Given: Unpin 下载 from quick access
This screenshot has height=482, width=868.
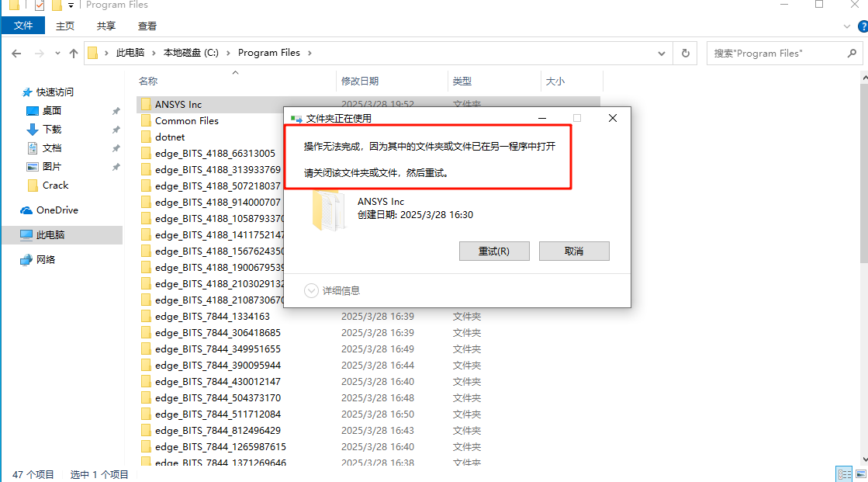Looking at the screenshot, I should (116, 130).
